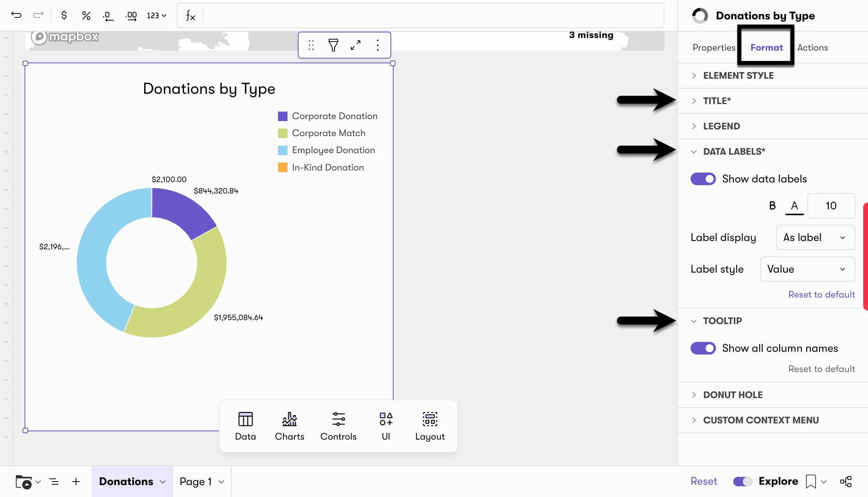Expand chart to fullscreen with arrows icon
Image resolution: width=868 pixels, height=497 pixels.
pos(356,45)
